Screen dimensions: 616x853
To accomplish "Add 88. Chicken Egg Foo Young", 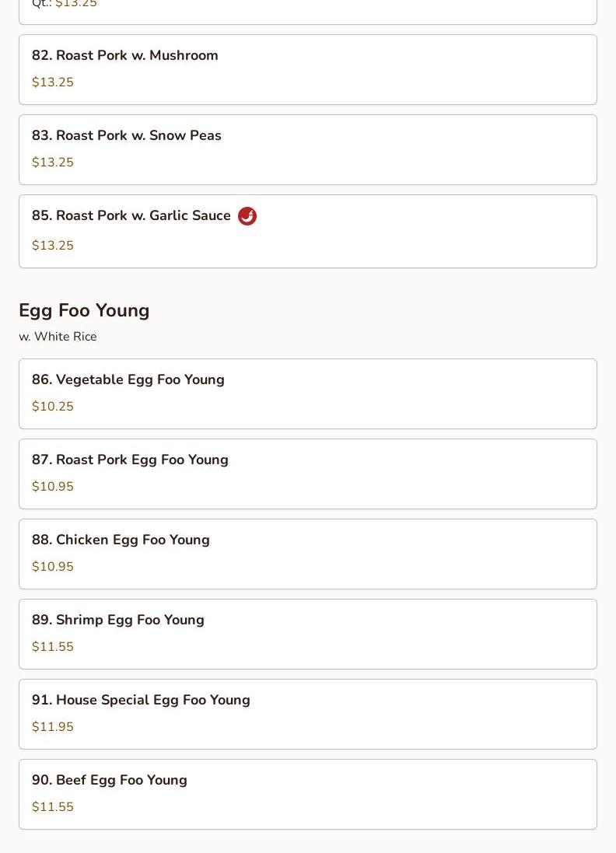I will (121, 540).
